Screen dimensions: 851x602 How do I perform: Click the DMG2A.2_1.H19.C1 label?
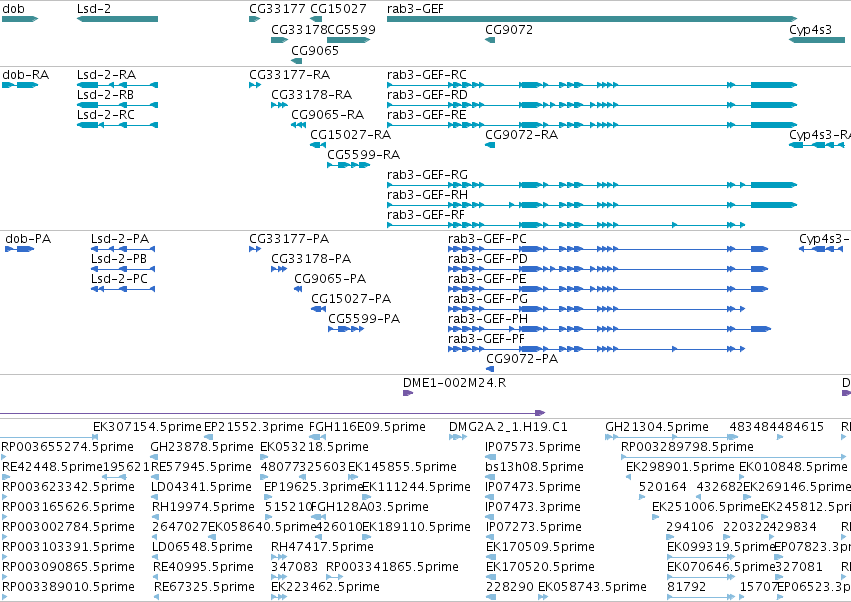(508, 427)
